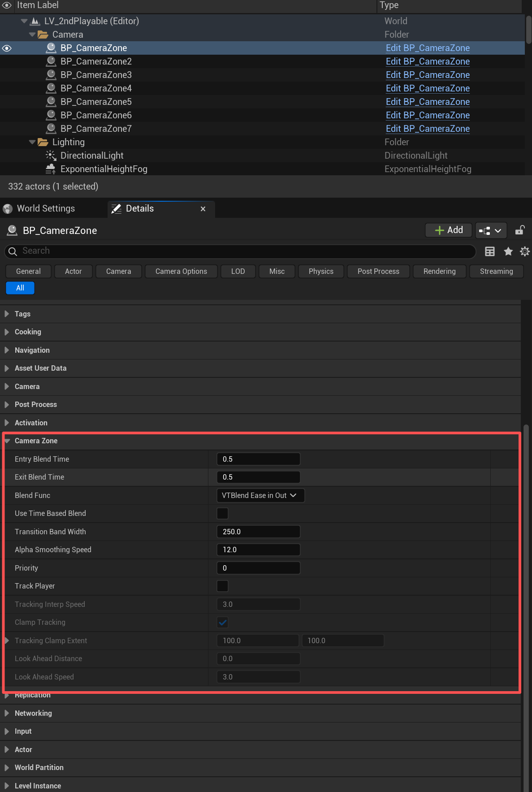This screenshot has height=792, width=532.
Task: Enable the Track Player checkbox
Action: coord(222,586)
